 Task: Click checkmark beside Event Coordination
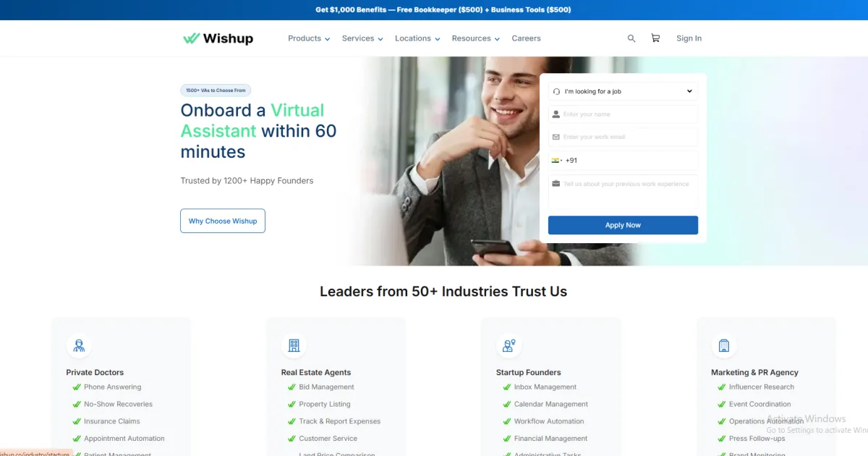721,405
